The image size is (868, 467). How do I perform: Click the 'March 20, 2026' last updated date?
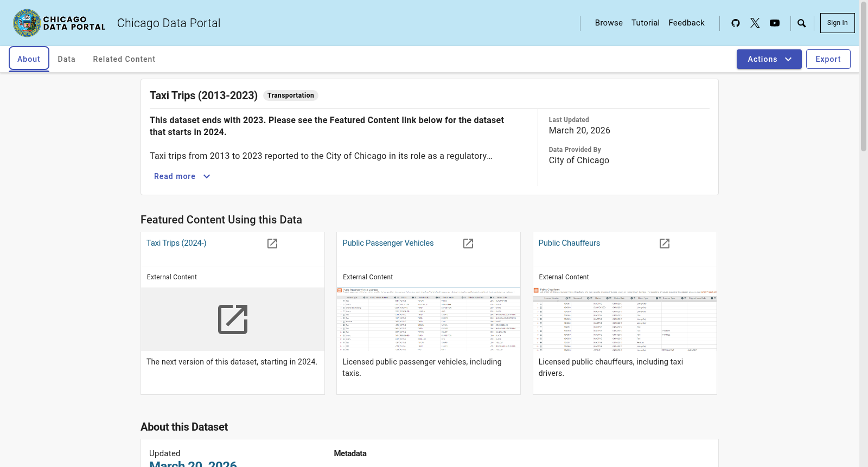click(x=579, y=131)
